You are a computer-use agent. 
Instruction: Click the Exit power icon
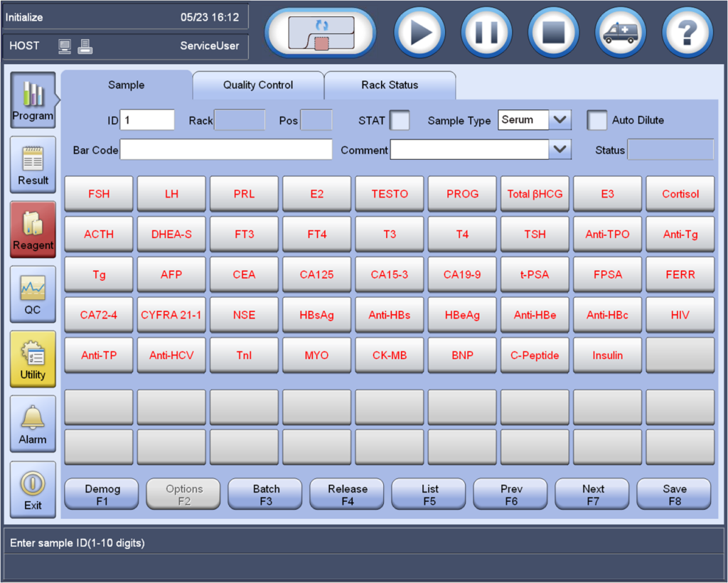(33, 489)
